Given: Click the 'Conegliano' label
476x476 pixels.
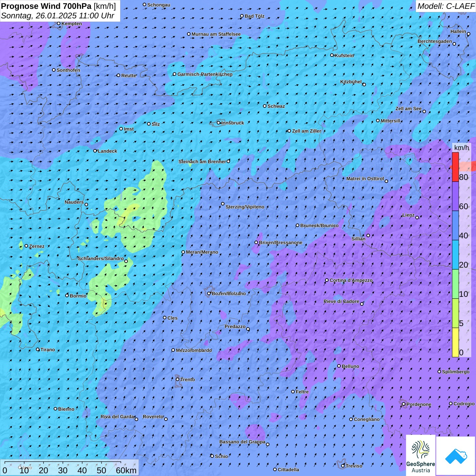Looking at the screenshot, I should tap(367, 419).
